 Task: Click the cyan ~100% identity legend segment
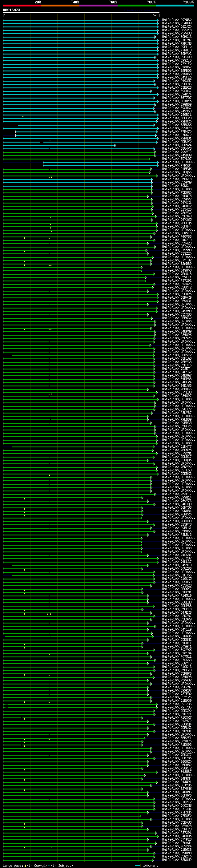[x=175, y=6]
